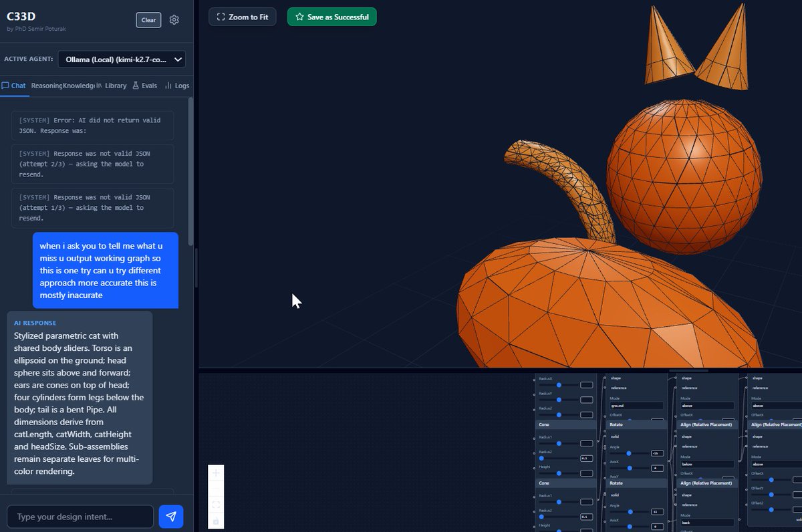Click the Evals tab flask icon
802x532 pixels.
pyautogui.click(x=136, y=86)
